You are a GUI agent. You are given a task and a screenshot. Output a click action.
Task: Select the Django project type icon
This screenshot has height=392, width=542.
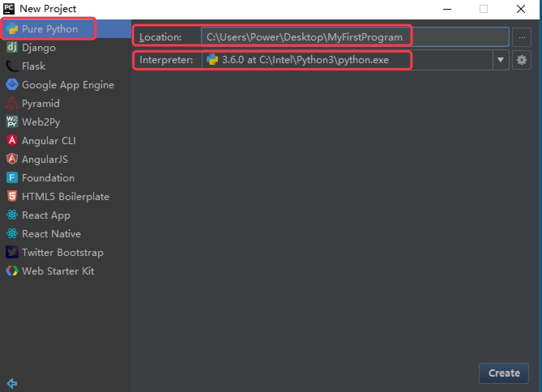coord(12,47)
